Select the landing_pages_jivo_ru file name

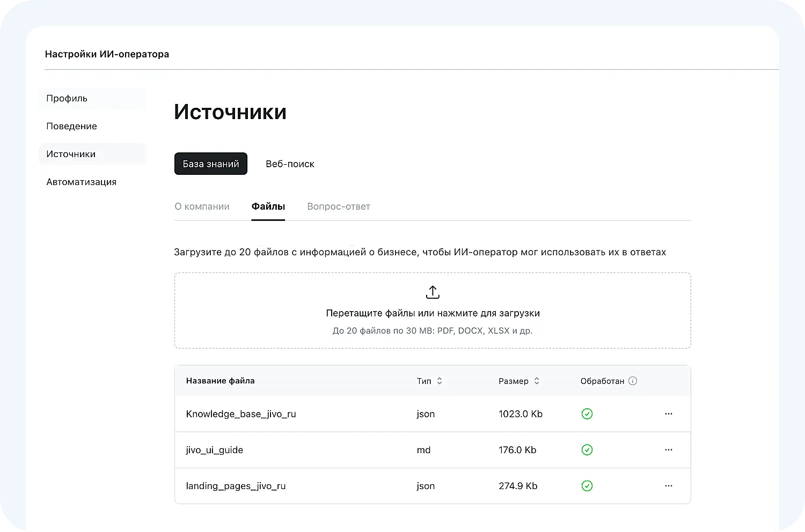[x=236, y=486]
